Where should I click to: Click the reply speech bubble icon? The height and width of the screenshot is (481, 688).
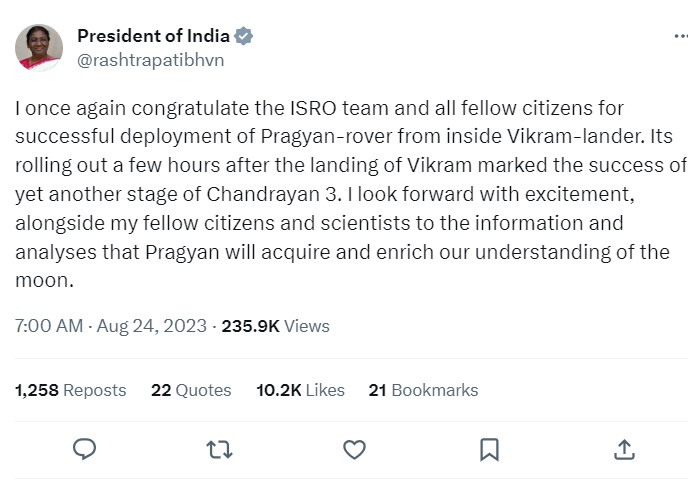(85, 450)
